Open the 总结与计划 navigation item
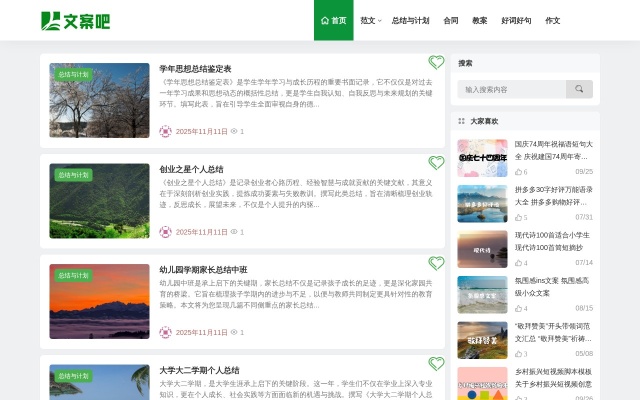Viewport: 640px width, 400px height. tap(410, 20)
